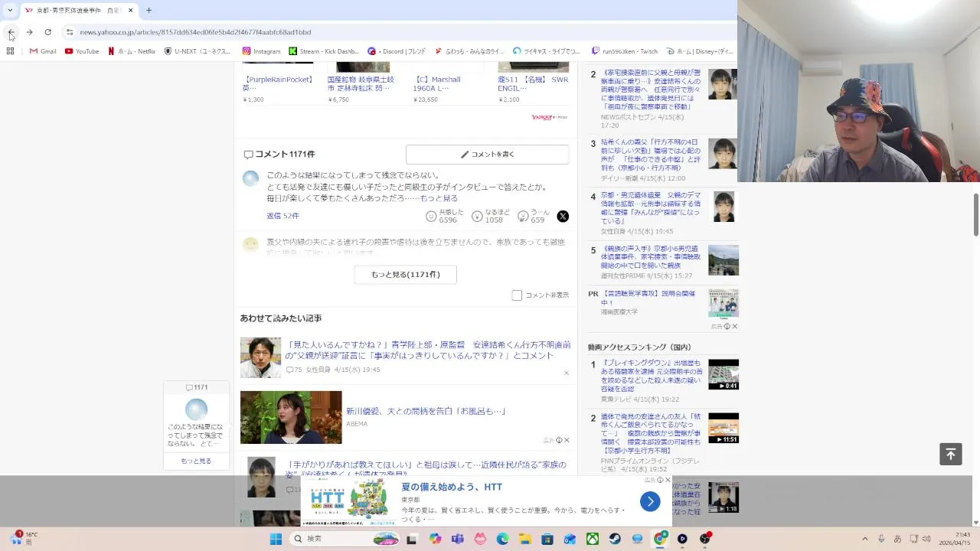Reload the page with the refresh icon

coord(47,32)
